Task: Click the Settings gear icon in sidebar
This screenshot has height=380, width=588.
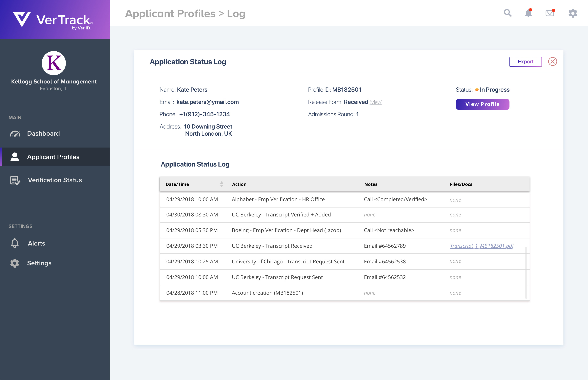Action: 15,263
